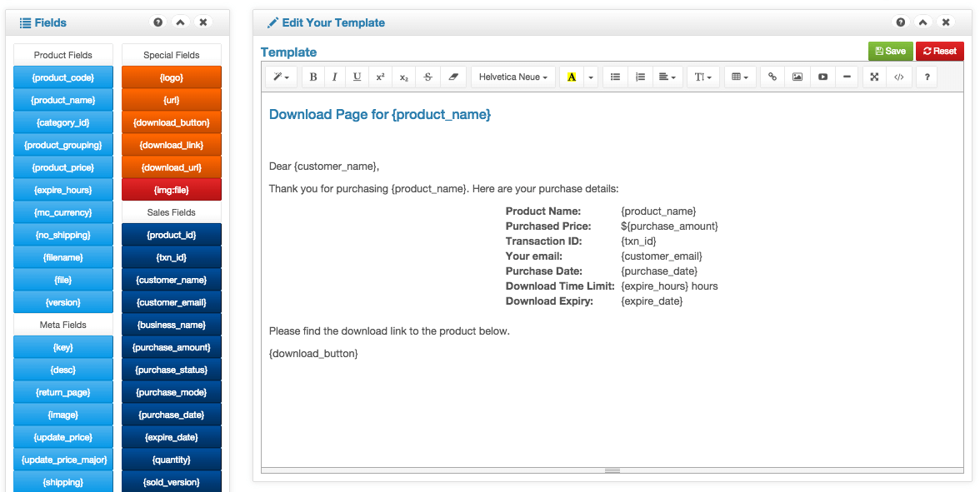Toggle underline formatting
Image resolution: width=980 pixels, height=492 pixels.
[x=357, y=77]
